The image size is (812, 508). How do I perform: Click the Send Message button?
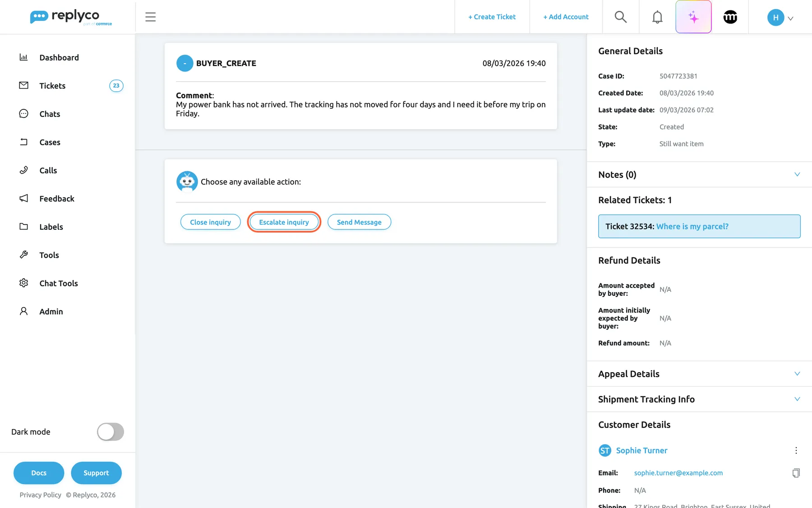(x=359, y=222)
